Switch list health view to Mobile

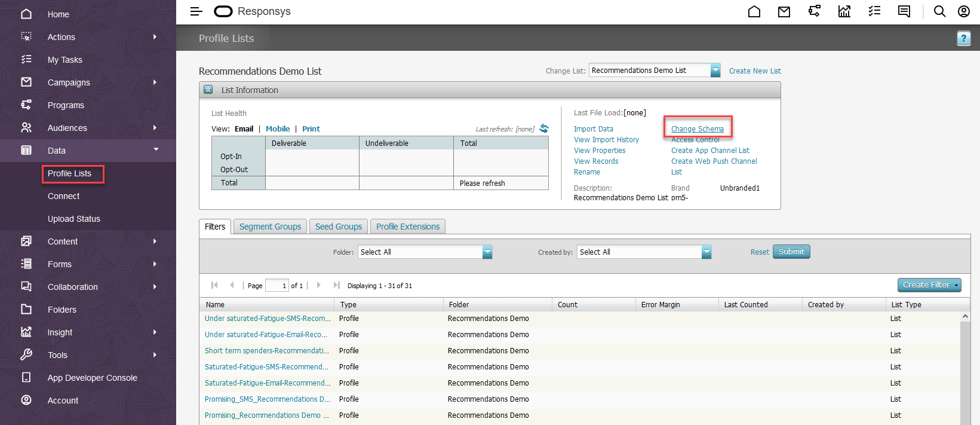tap(278, 129)
